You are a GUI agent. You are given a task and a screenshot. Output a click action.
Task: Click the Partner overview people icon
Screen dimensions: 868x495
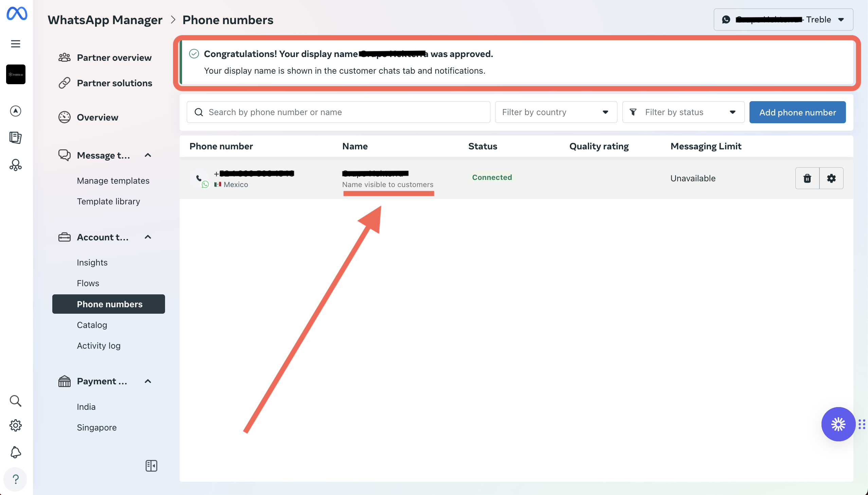tap(64, 57)
